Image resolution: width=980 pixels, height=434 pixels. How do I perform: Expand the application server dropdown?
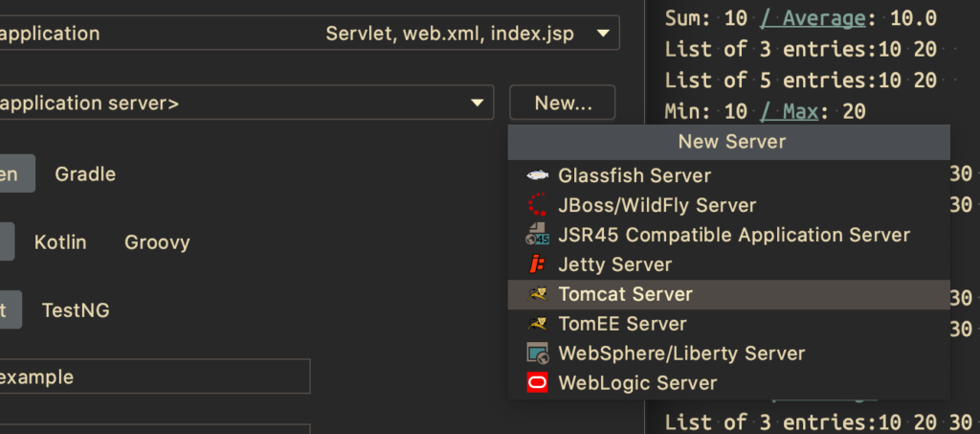(x=477, y=103)
